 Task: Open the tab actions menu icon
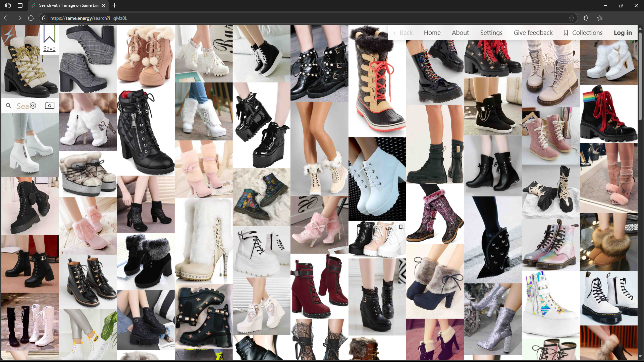pos(20,5)
